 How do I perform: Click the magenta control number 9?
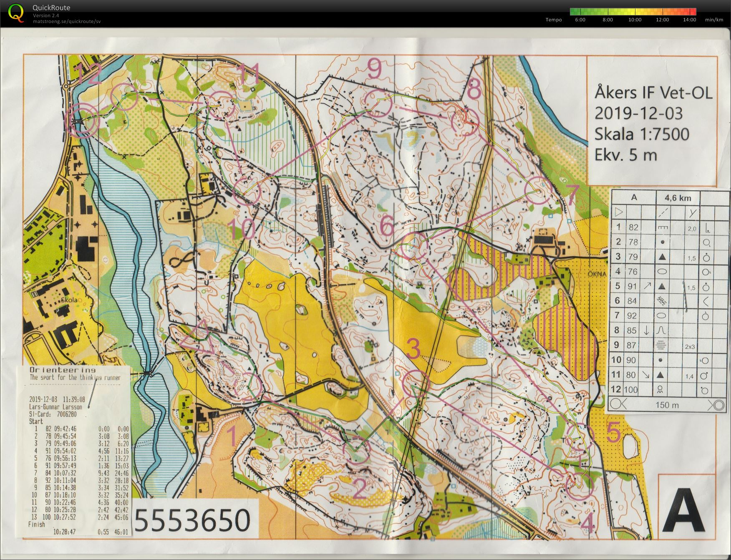[374, 68]
